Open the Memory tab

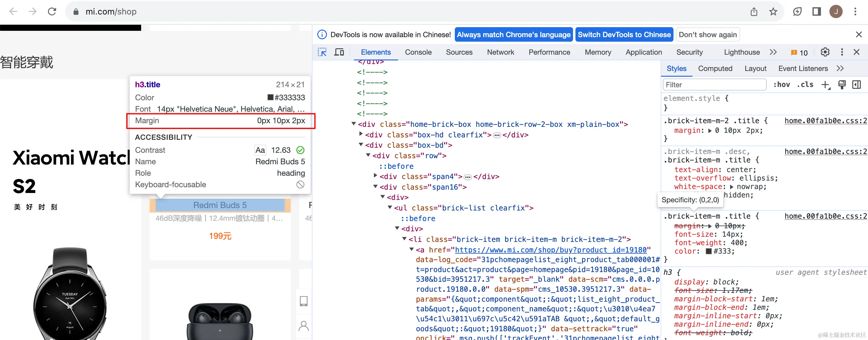598,52
